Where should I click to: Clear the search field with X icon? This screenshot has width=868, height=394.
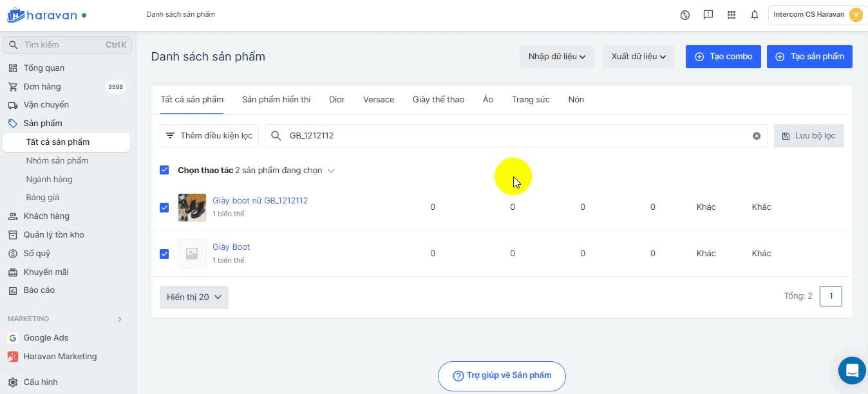(x=757, y=136)
